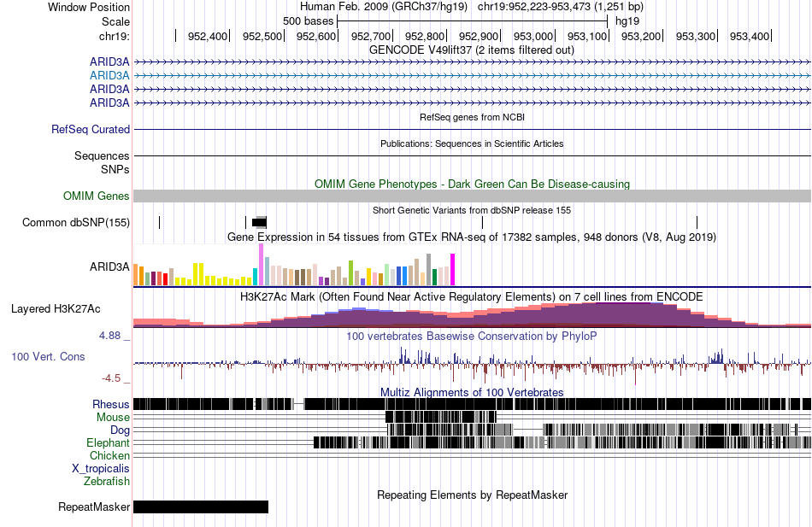The image size is (812, 527).
Task: Click the leftmost Common dbSNP variant tick
Action: pyautogui.click(x=160, y=223)
